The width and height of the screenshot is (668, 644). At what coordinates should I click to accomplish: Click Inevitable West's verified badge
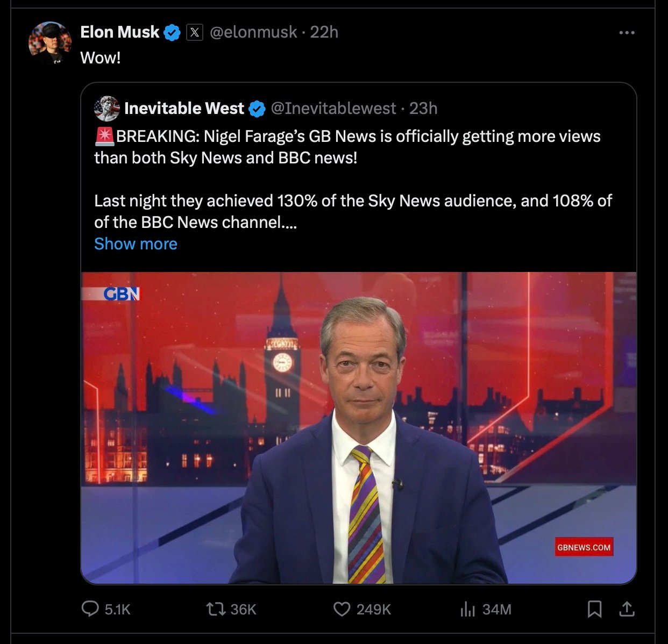[x=257, y=109]
